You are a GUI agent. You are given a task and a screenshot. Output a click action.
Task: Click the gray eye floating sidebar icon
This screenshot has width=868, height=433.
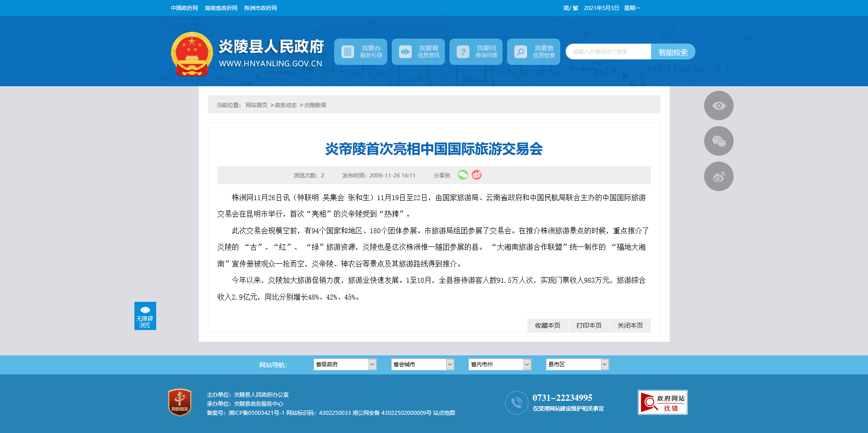(718, 106)
